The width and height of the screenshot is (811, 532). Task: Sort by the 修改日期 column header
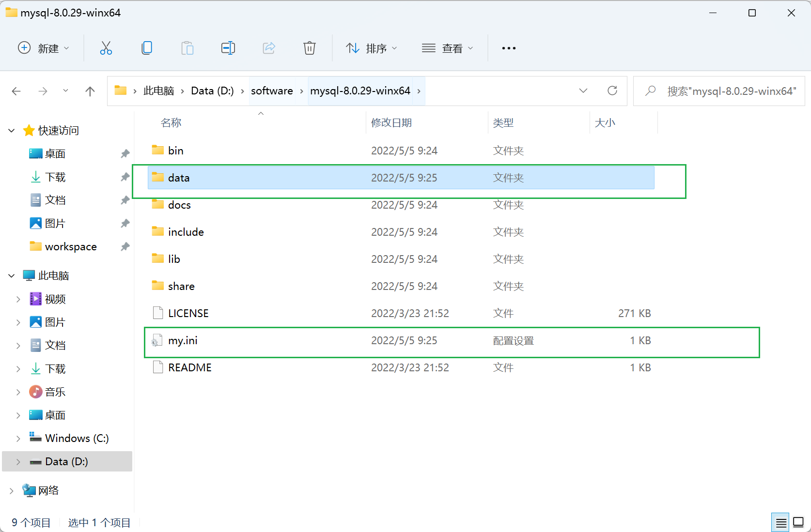(391, 123)
